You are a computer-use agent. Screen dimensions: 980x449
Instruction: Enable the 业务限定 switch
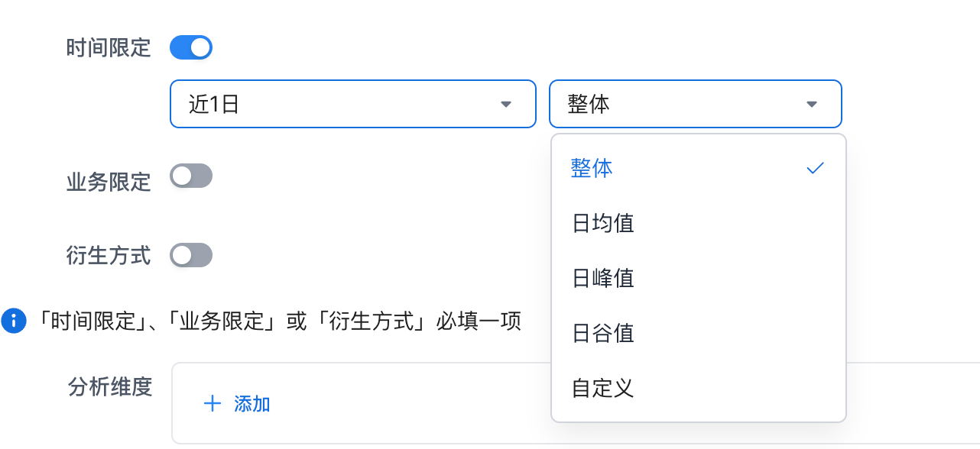click(x=191, y=177)
